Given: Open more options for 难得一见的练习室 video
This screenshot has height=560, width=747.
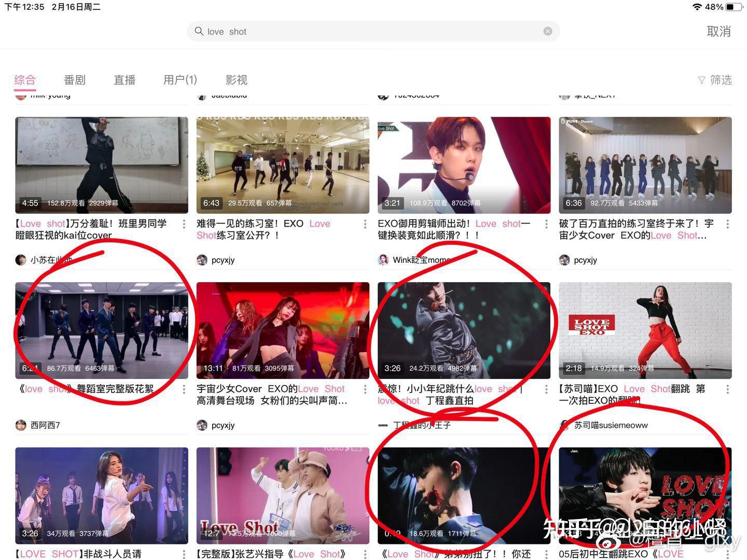Looking at the screenshot, I should [x=365, y=224].
